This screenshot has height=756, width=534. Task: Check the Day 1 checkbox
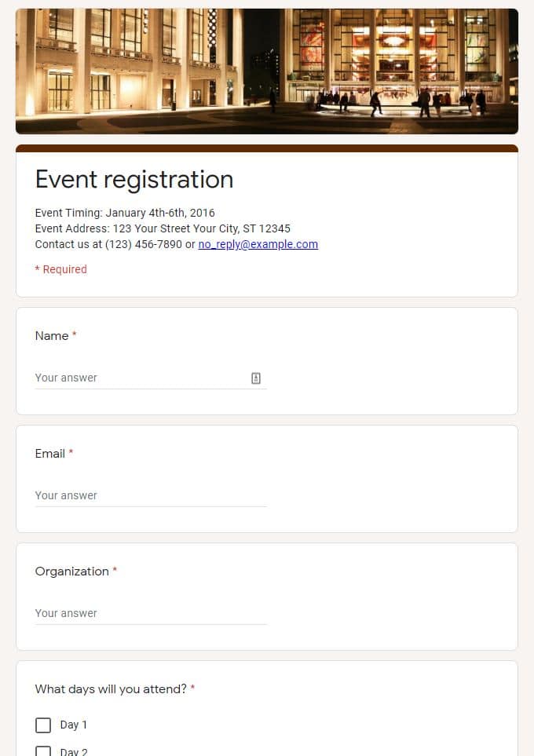[x=43, y=725]
